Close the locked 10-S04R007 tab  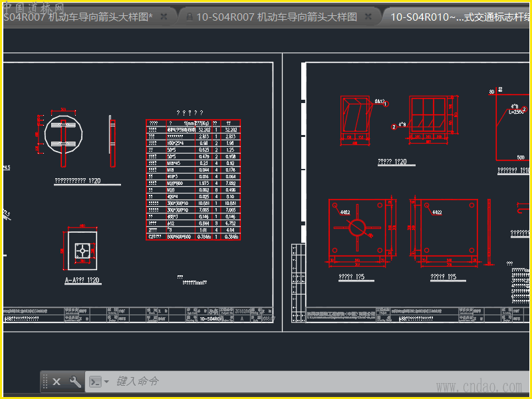[x=368, y=16]
